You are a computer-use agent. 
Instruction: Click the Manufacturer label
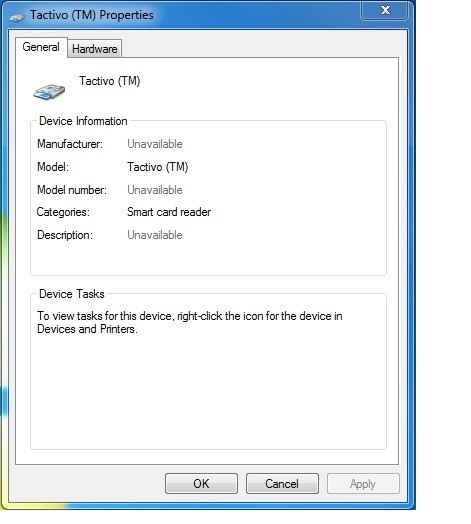(70, 144)
